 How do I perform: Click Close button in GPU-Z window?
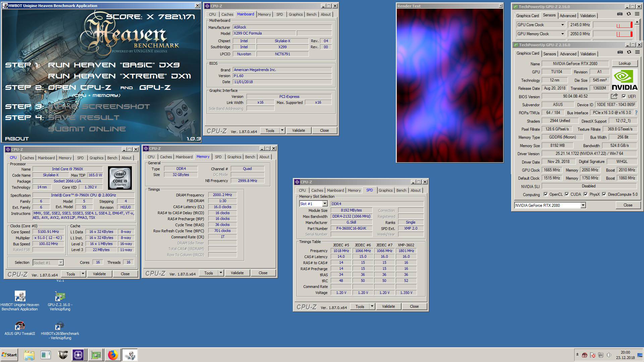[628, 205]
